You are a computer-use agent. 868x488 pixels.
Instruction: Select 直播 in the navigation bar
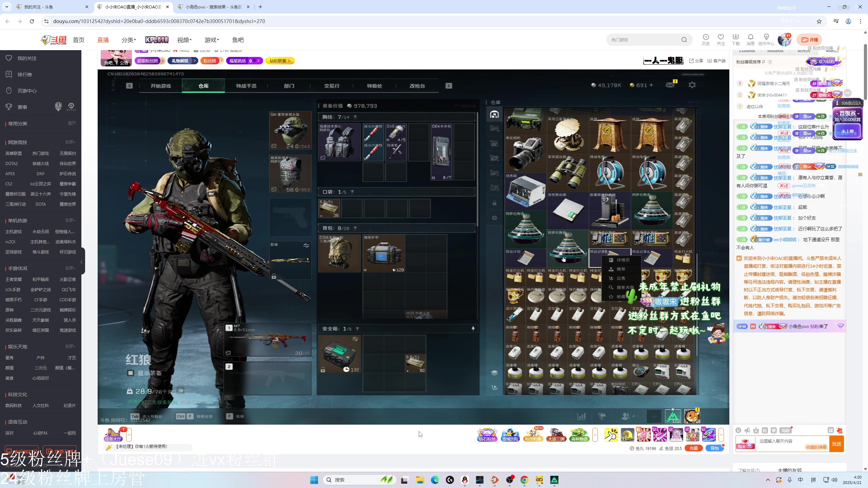coord(103,40)
